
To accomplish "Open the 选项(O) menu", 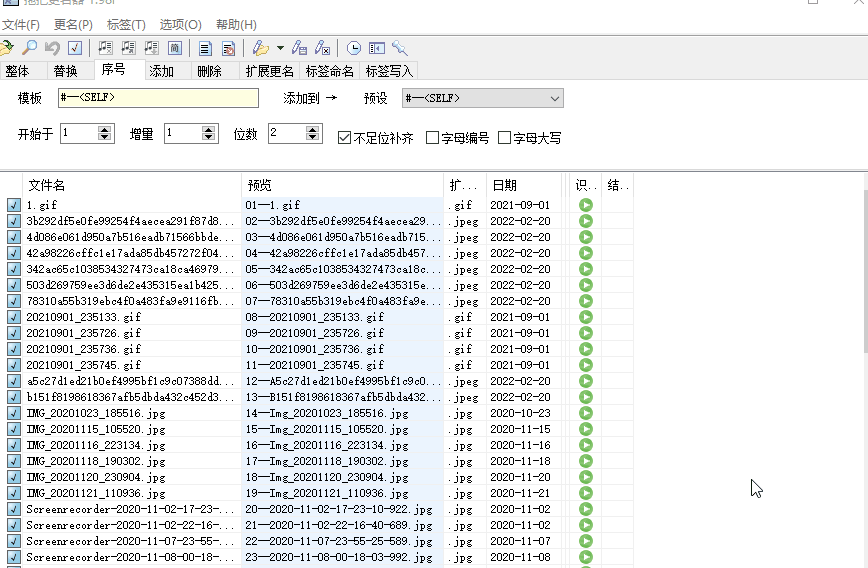I will 180,25.
